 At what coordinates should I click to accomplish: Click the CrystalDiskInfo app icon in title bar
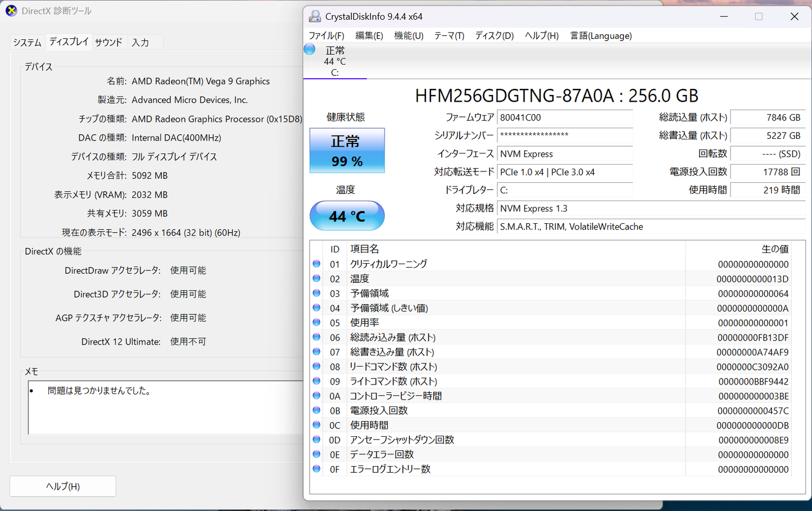point(315,17)
